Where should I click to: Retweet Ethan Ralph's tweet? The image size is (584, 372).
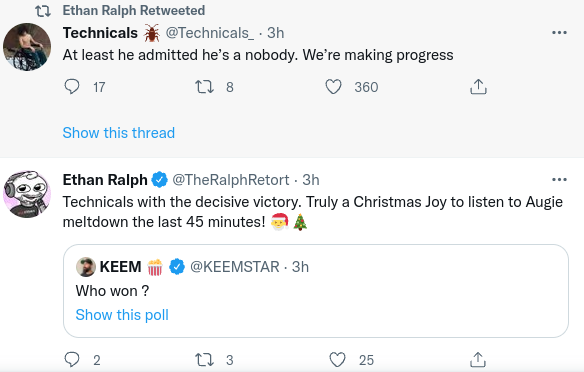coord(204,360)
